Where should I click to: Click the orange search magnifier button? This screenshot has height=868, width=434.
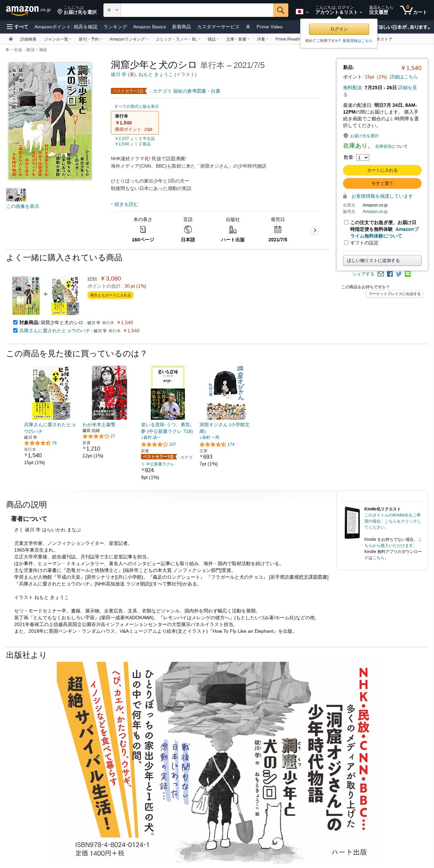[281, 10]
